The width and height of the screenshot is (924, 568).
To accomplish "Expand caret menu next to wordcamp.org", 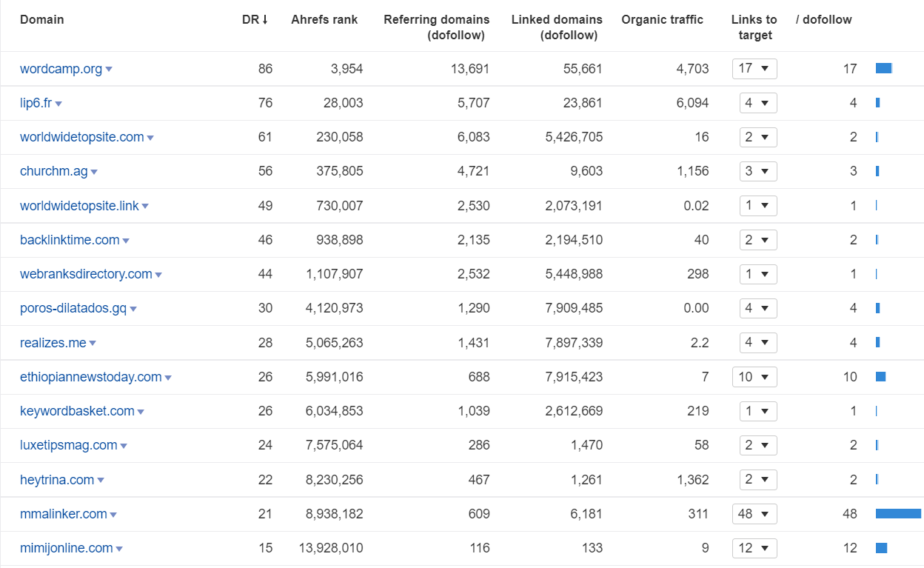I will pos(109,70).
